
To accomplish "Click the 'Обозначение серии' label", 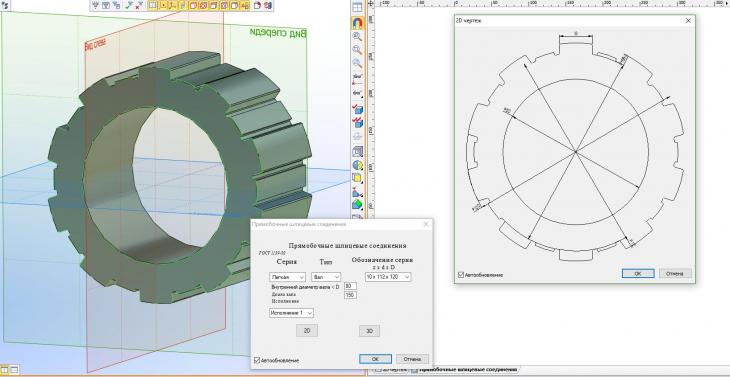I will (382, 260).
